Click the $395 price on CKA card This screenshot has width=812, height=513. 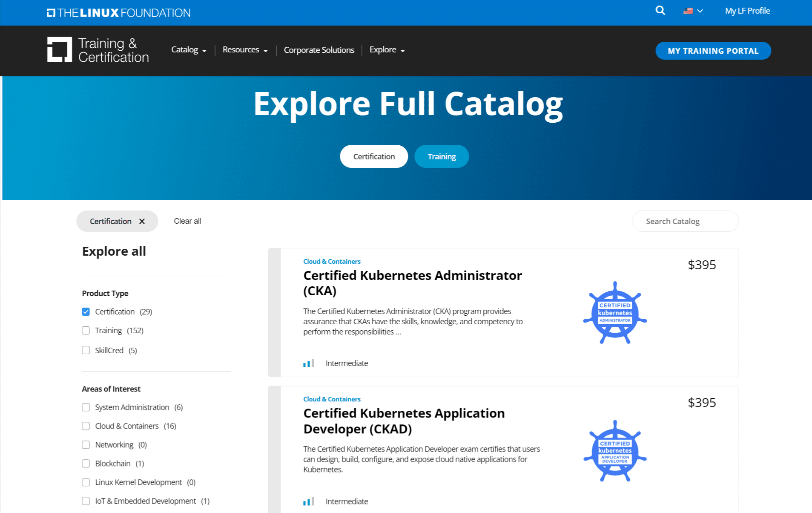(702, 265)
